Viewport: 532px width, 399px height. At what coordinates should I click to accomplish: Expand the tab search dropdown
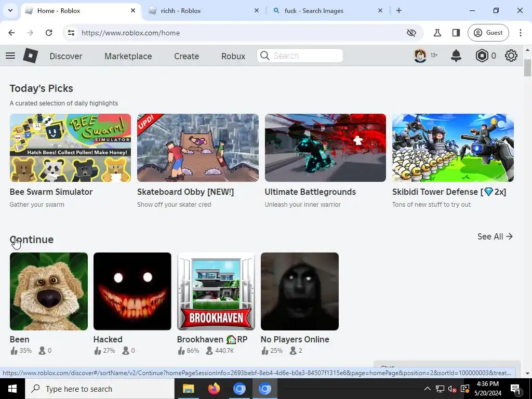click(10, 10)
